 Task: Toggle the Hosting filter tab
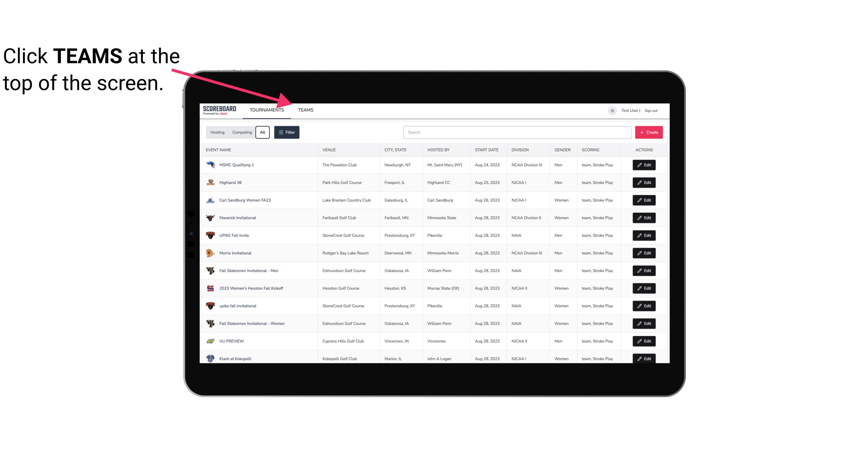pos(217,132)
